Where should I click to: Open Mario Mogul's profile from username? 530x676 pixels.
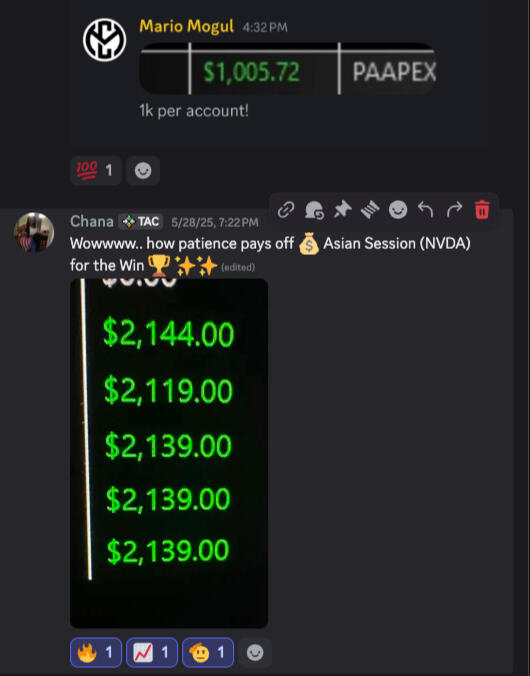[186, 27]
